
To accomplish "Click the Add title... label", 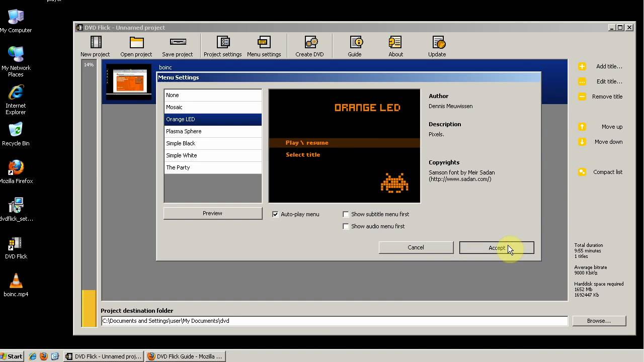I will point(609,66).
